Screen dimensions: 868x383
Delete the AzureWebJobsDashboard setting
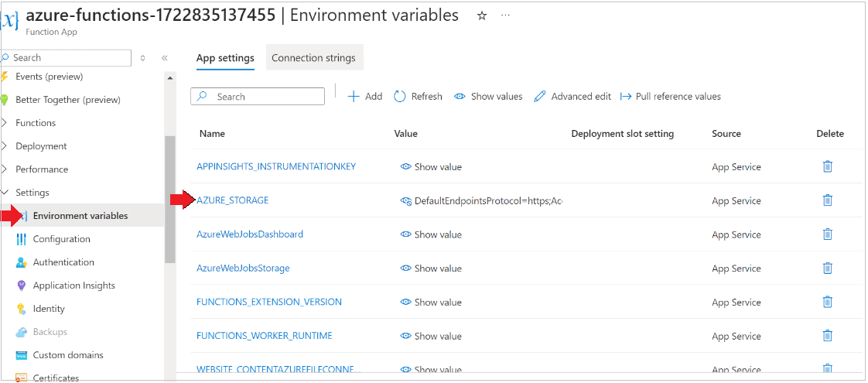click(828, 234)
